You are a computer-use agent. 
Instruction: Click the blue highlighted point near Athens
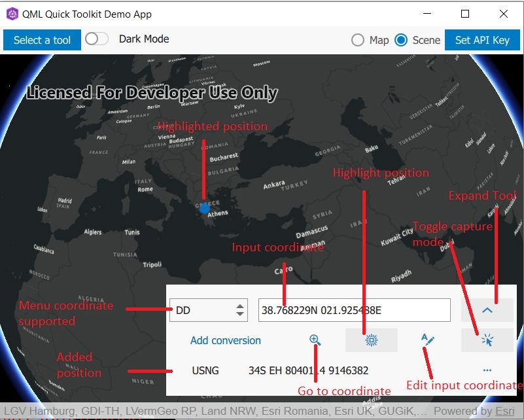(x=204, y=209)
